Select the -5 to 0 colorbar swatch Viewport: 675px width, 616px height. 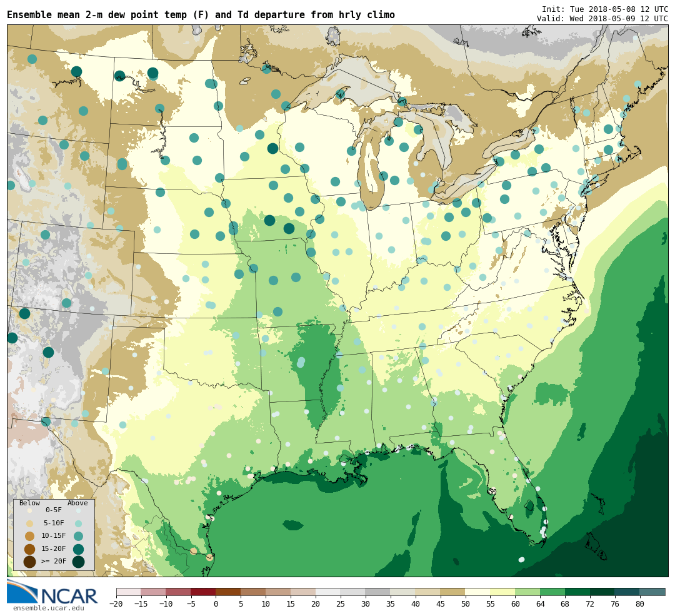tap(203, 592)
